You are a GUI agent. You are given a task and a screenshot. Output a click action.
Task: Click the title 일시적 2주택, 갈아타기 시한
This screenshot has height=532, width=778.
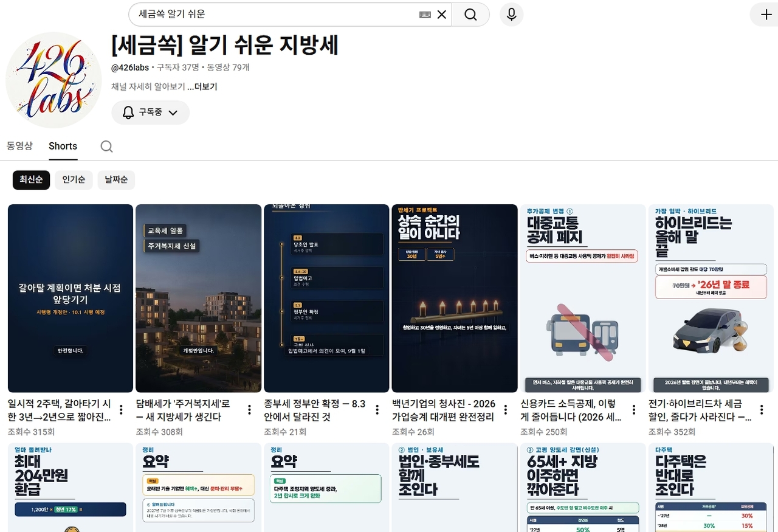point(60,410)
